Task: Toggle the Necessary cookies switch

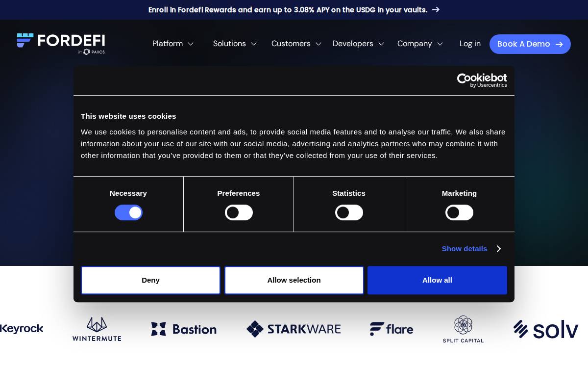Action: point(128,212)
